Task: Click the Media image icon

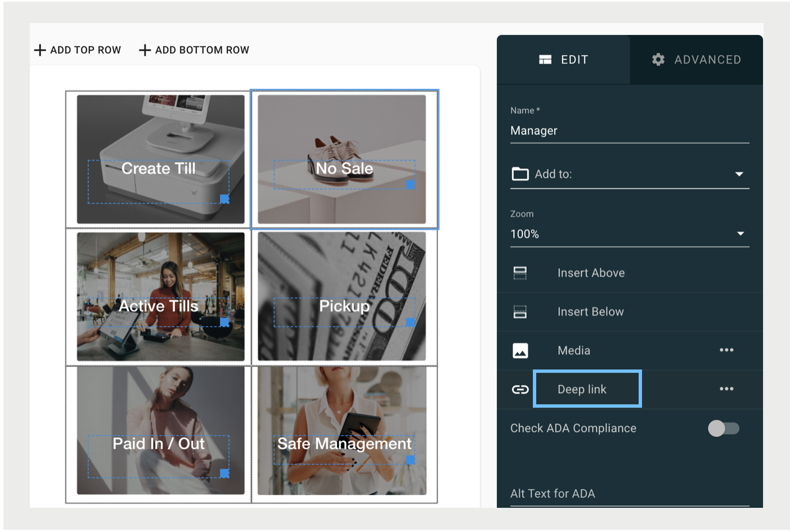Action: point(520,350)
